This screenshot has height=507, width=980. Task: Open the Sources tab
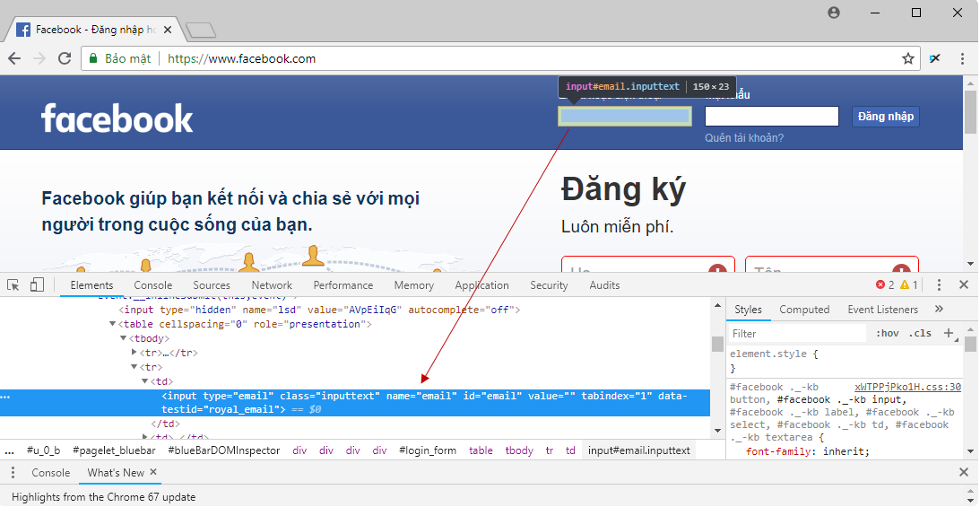(x=212, y=285)
